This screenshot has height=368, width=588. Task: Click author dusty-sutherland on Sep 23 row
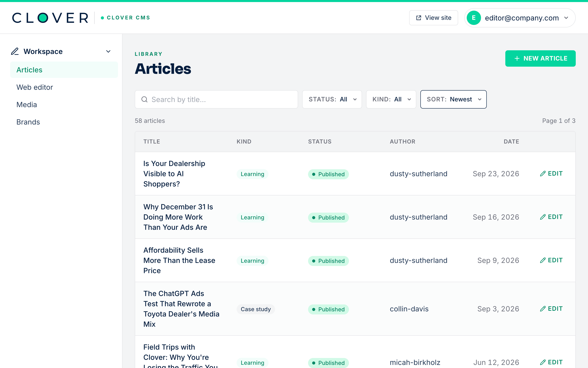418,174
